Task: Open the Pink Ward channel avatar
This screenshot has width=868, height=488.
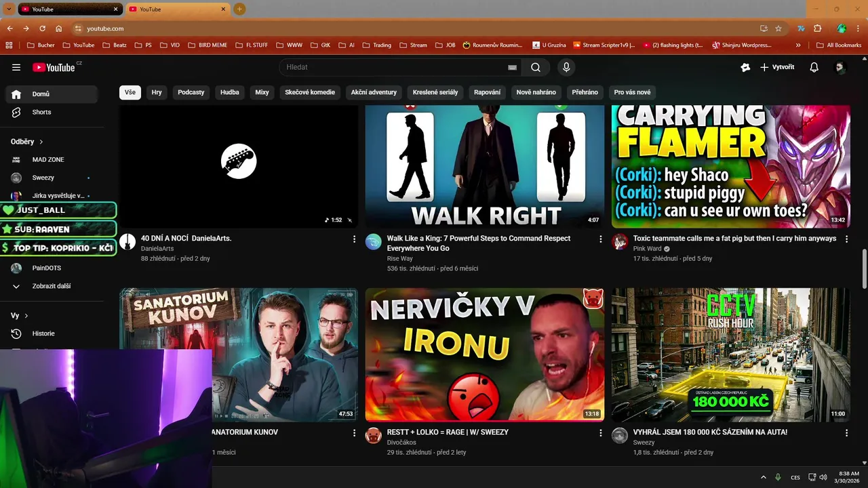Action: 620,242
